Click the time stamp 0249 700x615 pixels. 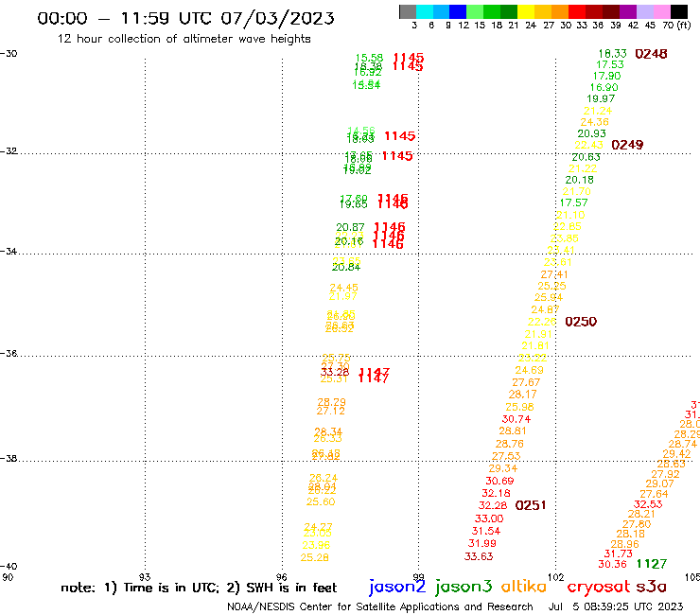coord(627,145)
